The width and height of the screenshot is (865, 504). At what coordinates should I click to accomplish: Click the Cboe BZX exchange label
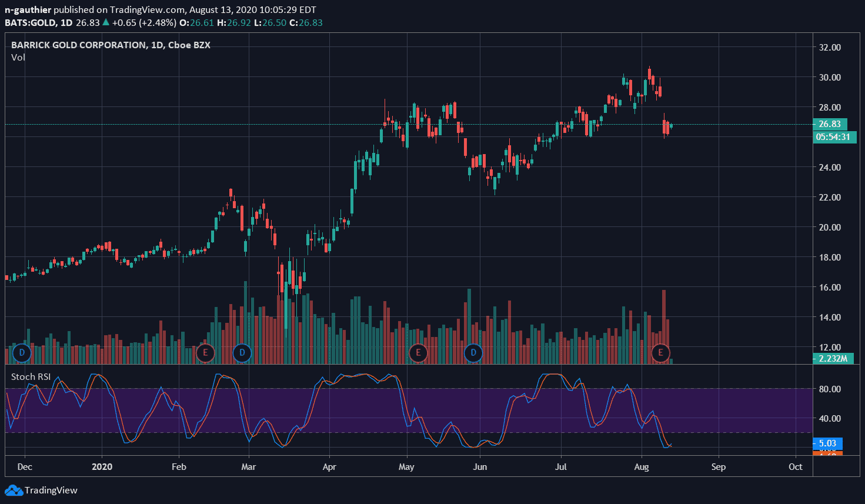click(x=189, y=45)
